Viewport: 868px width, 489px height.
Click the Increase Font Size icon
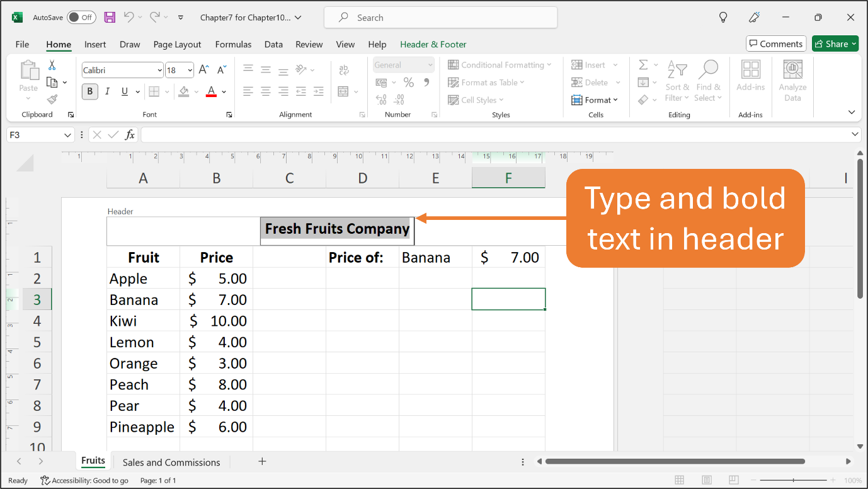[x=203, y=70]
